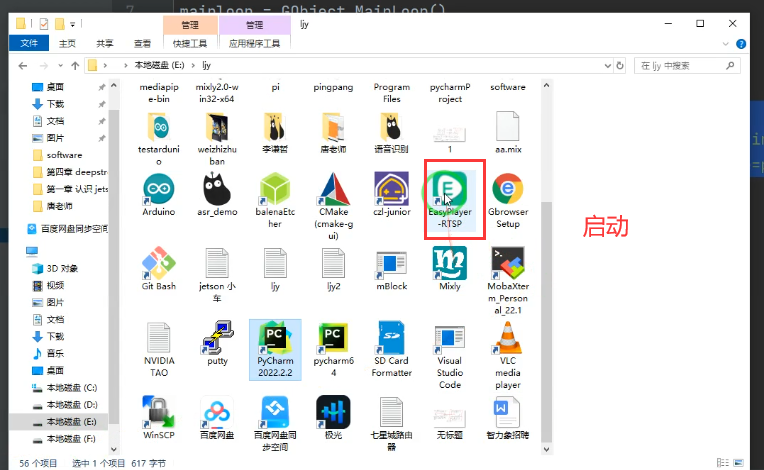Open Explorer help question mark
Viewport: 764px width, 470px height.
(741, 44)
